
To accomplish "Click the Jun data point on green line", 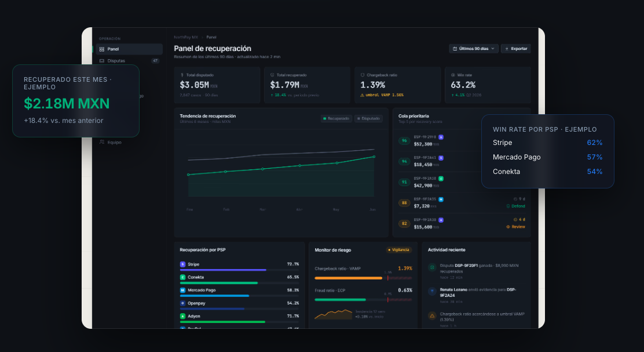I will [x=374, y=157].
